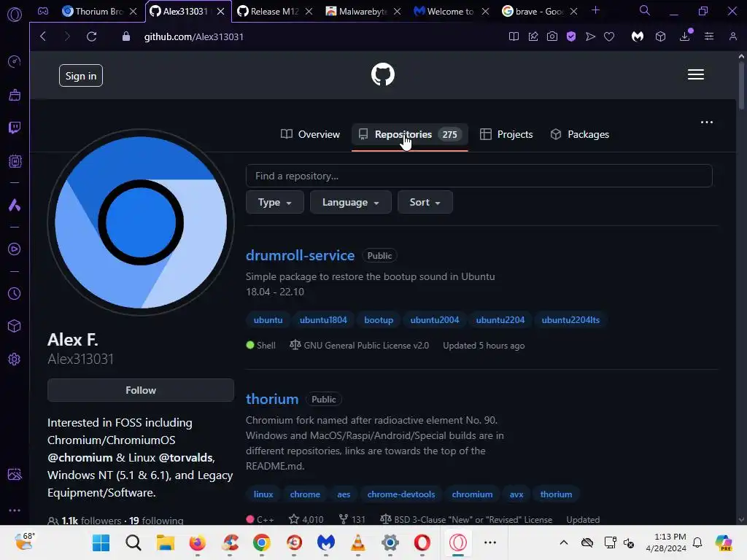Launch VLC from the taskbar
Viewport: 747px width, 560px height.
[x=357, y=542]
